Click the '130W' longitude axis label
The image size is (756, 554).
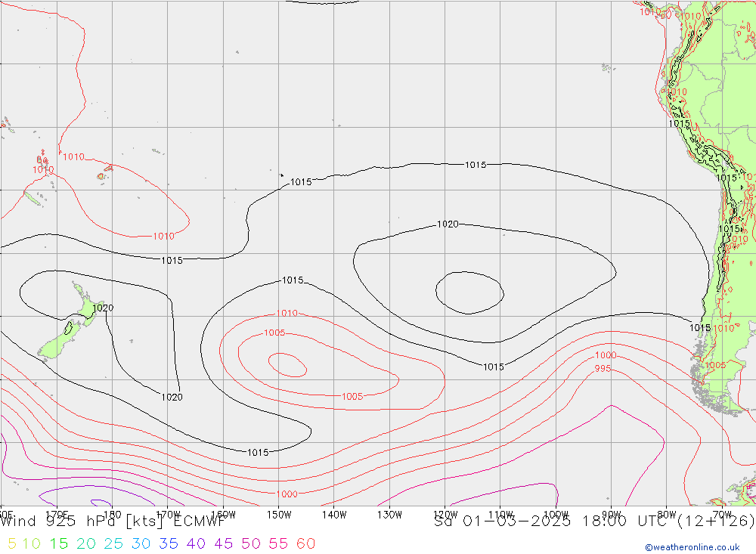(389, 515)
